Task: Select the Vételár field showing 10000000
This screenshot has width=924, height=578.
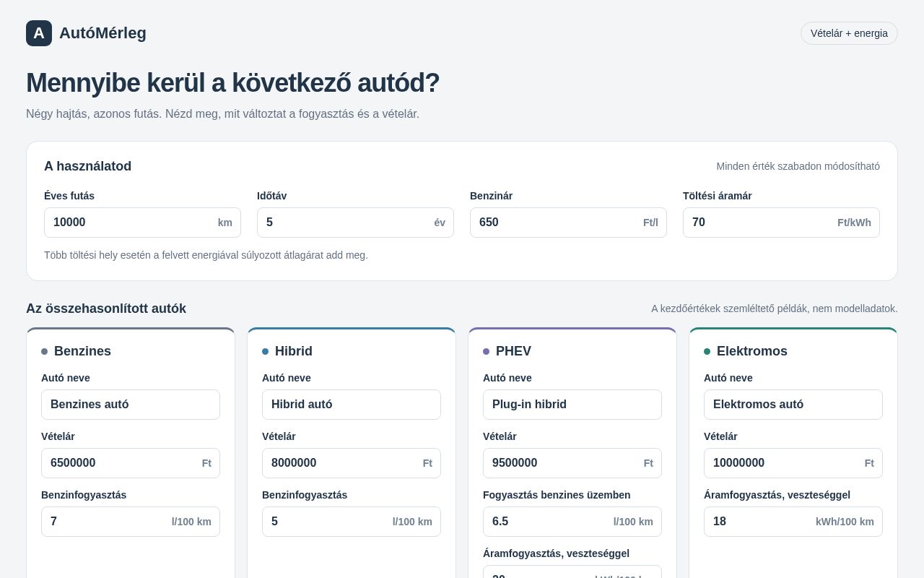Action: pyautogui.click(x=793, y=463)
